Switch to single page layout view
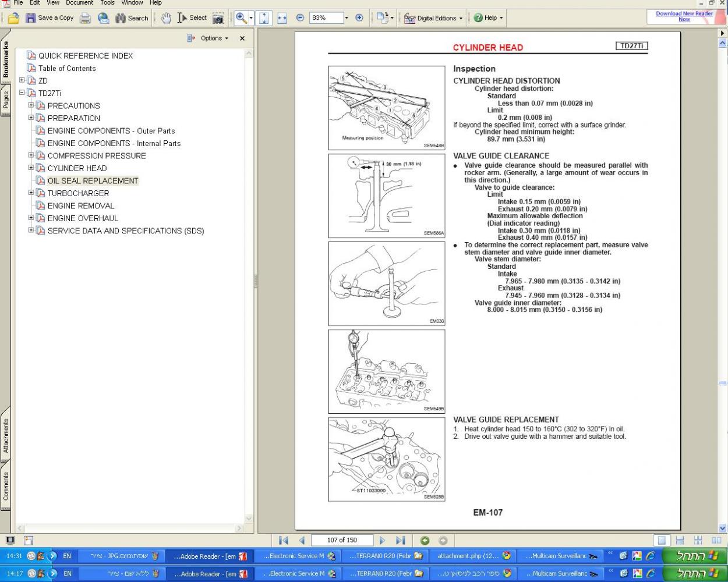The width and height of the screenshot is (728, 582). (662, 540)
